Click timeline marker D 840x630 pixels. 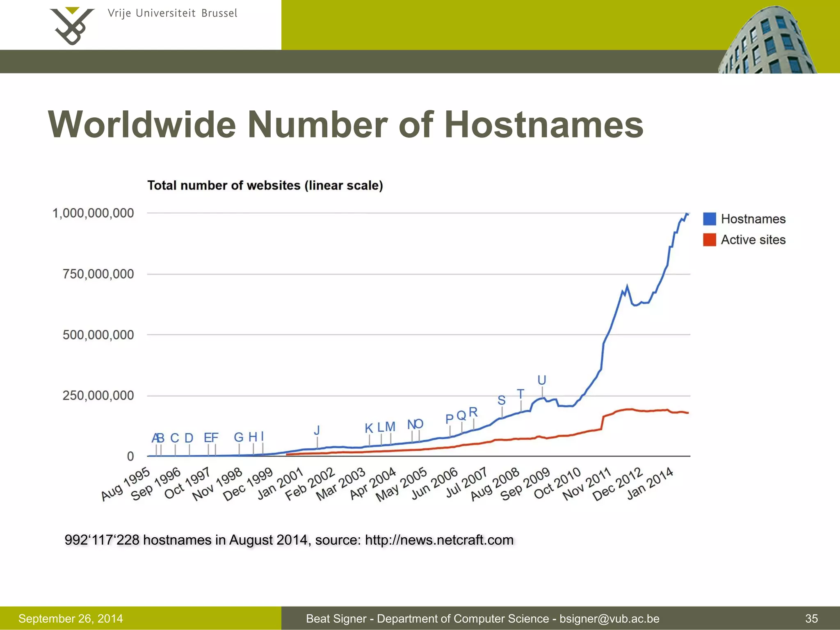[x=189, y=438]
